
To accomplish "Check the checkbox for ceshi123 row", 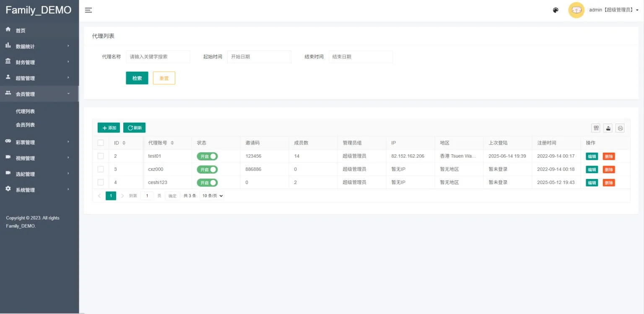I will point(101,182).
